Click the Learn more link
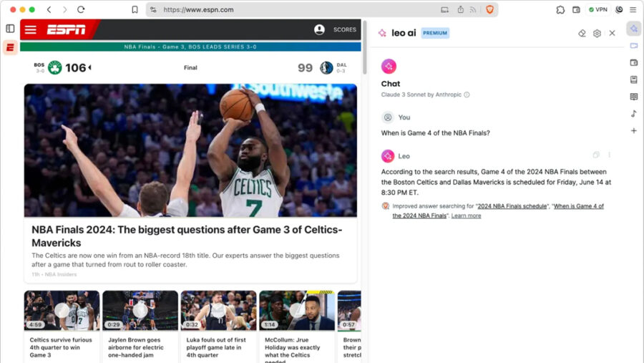Image resolution: width=644 pixels, height=363 pixels. [x=466, y=216]
